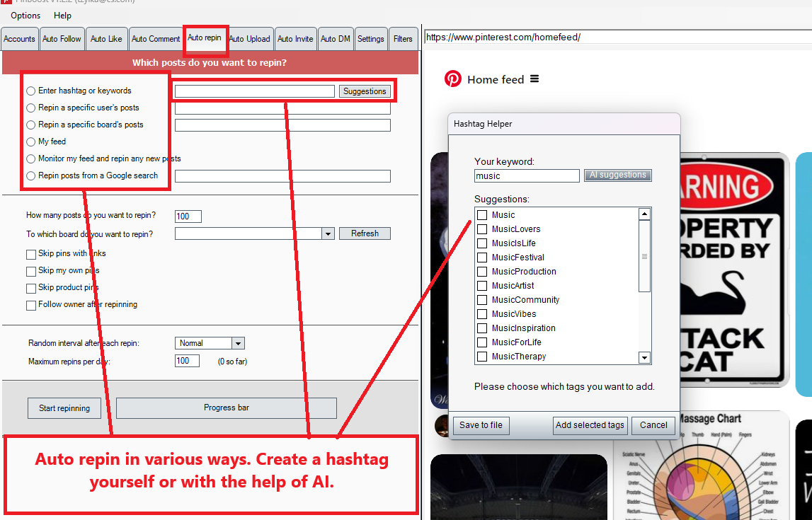Screen dimensions: 812x520
Task: Click the specific user's posts field
Action: [282, 108]
